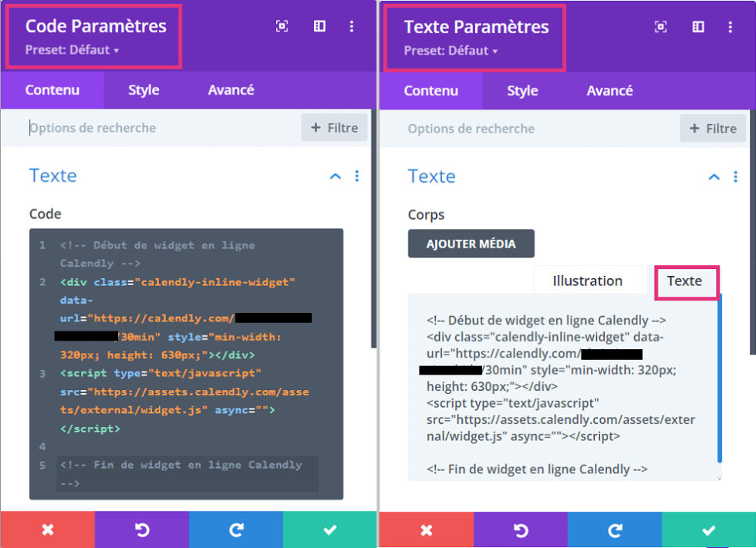Collapse Texte section chevron in Texte panel

[x=714, y=177]
